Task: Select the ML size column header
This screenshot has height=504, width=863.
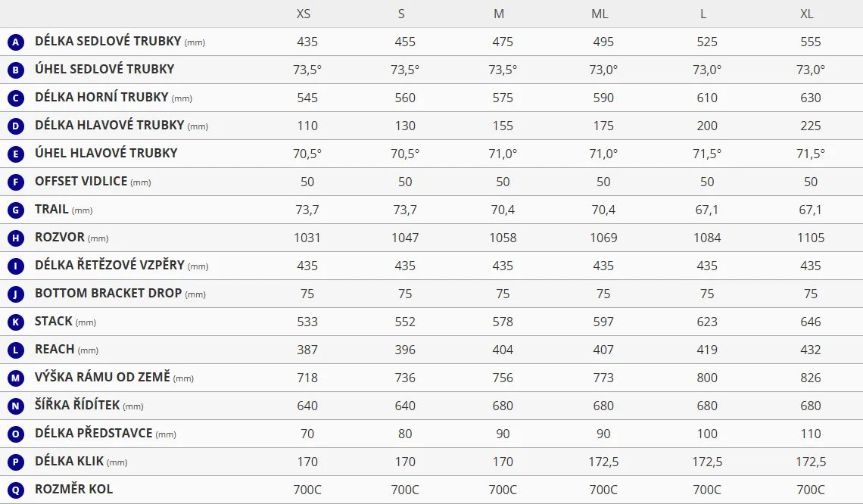Action: coord(600,14)
